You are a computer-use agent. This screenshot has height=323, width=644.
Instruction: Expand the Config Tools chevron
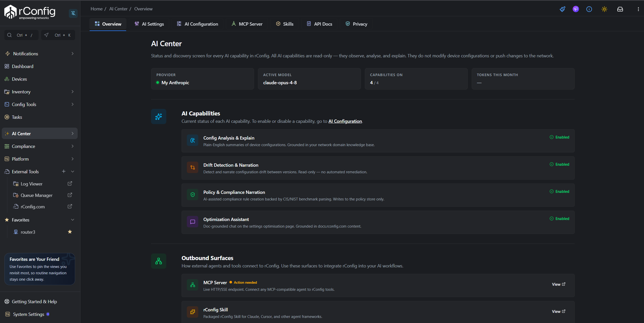coord(73,104)
